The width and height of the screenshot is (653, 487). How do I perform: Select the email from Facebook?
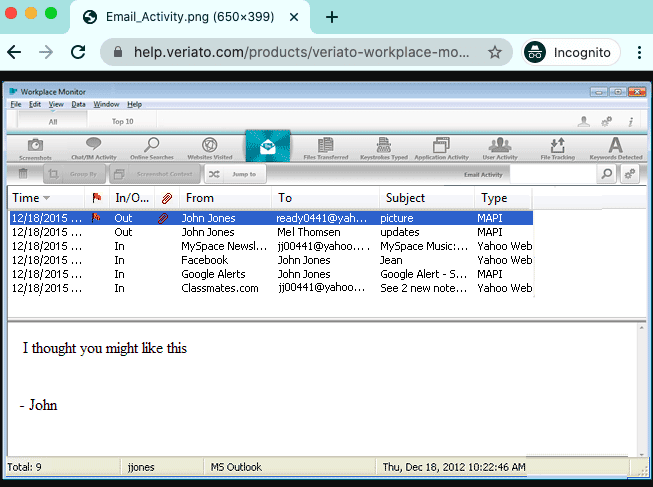click(x=271, y=260)
